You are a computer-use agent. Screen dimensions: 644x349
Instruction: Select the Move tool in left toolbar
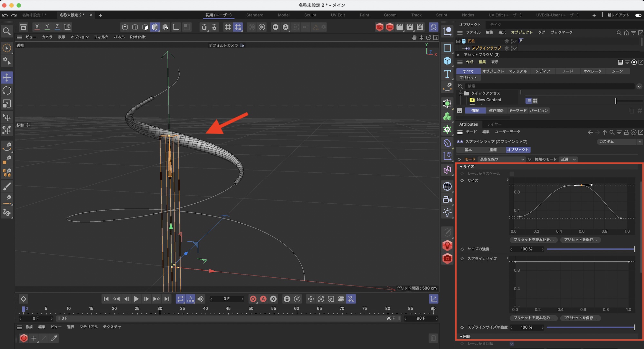pyautogui.click(x=7, y=77)
